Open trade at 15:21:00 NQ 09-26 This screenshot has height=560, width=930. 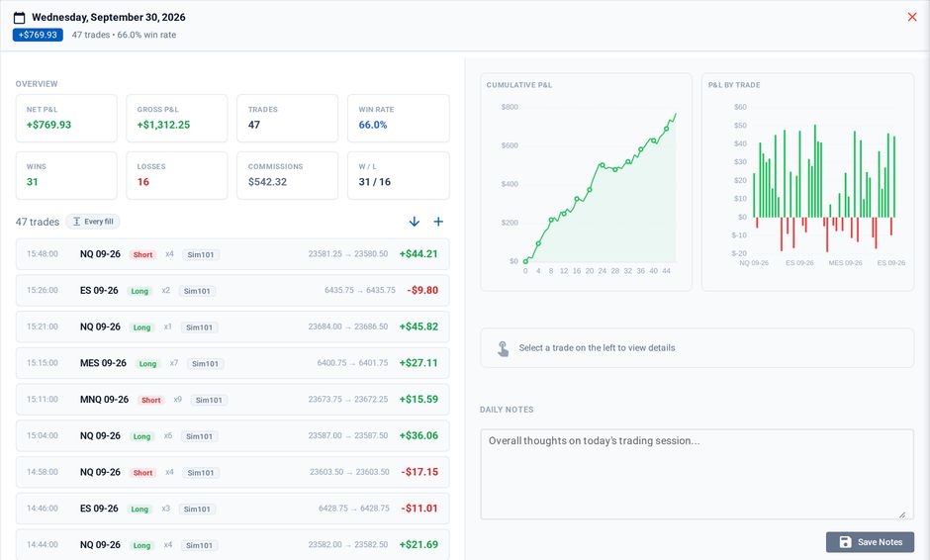pyautogui.click(x=232, y=327)
